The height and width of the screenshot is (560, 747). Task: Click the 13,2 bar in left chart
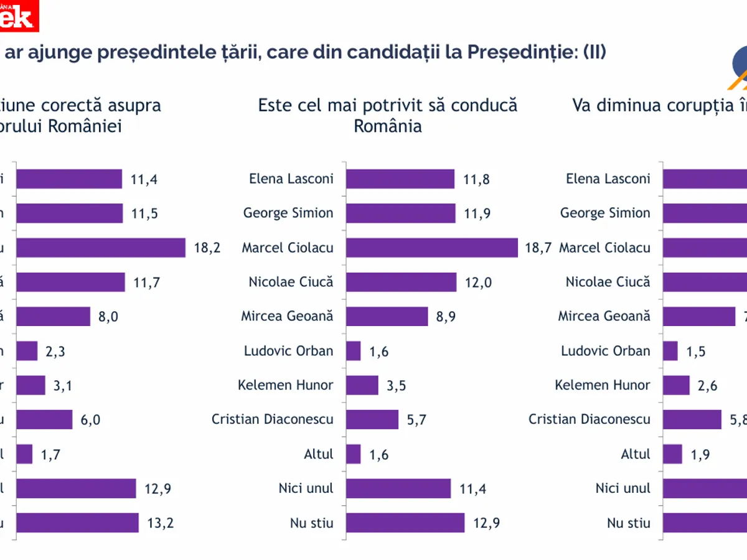coord(77,523)
